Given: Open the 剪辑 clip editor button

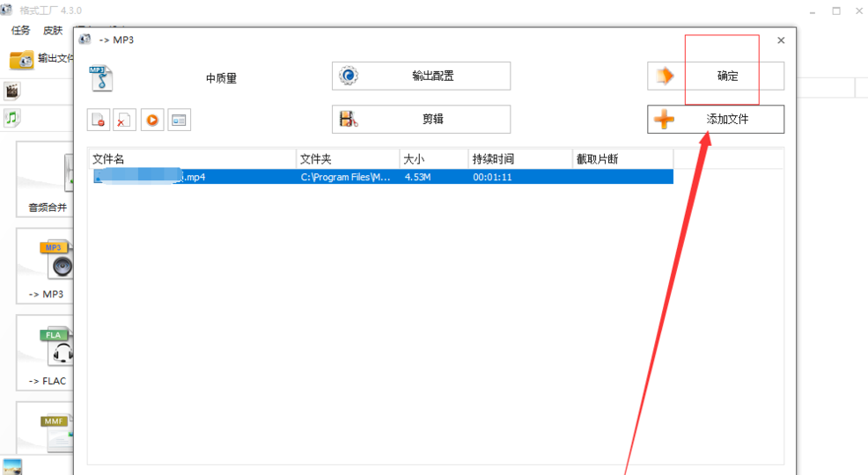Looking at the screenshot, I should tap(422, 119).
